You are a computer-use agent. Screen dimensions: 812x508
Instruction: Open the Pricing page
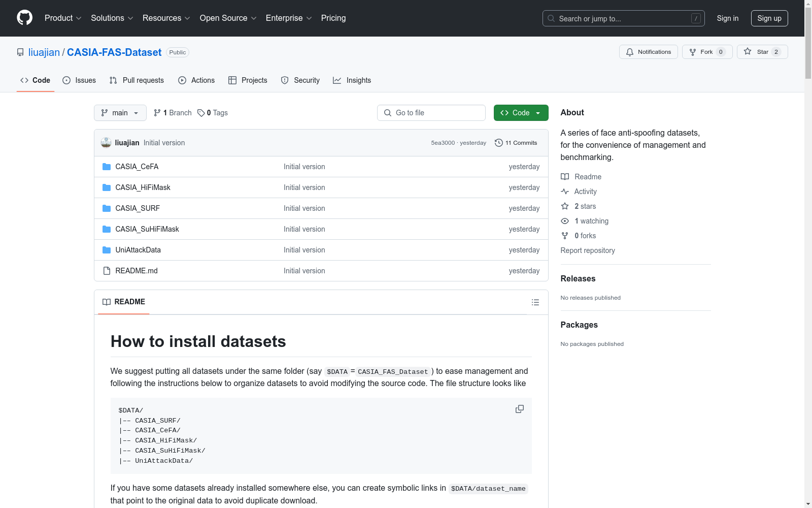point(333,18)
